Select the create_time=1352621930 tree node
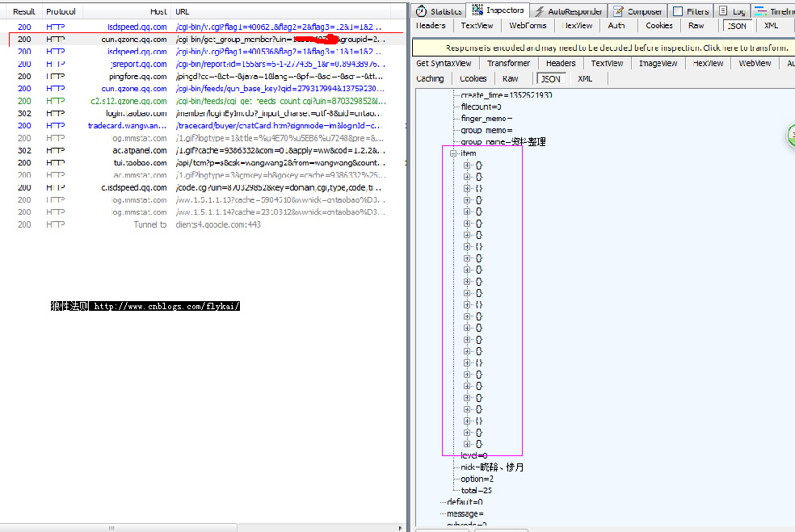795x532 pixels. click(507, 94)
